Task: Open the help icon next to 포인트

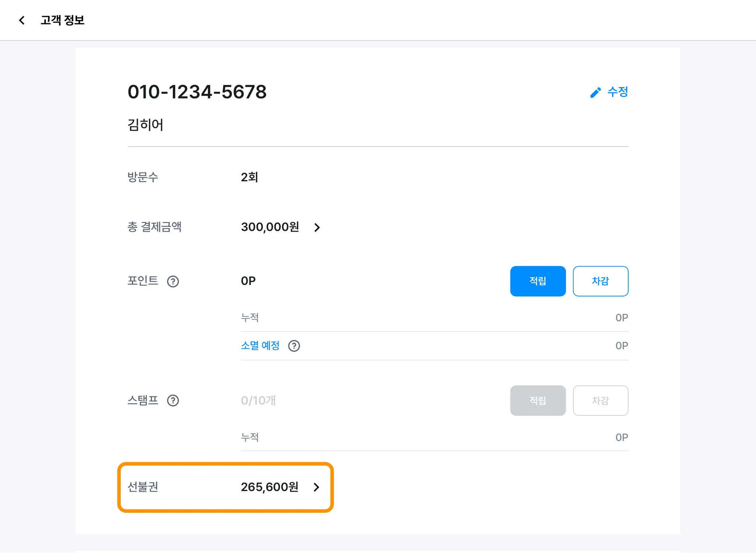Action: [173, 281]
